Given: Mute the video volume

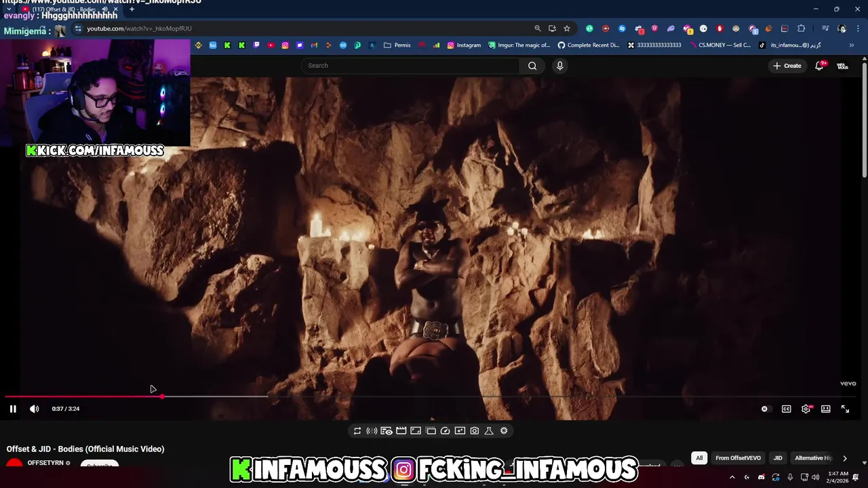Looking at the screenshot, I should coord(35,409).
